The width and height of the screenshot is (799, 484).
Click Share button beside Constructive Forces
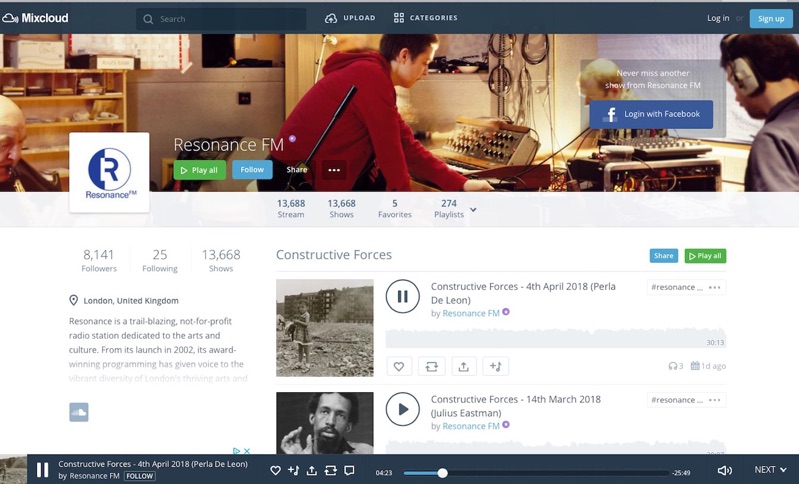(x=663, y=256)
